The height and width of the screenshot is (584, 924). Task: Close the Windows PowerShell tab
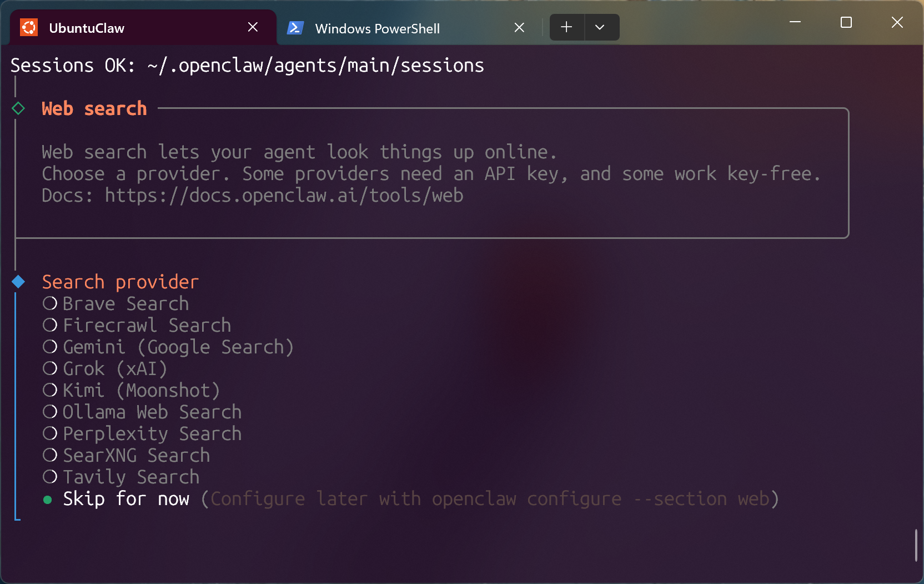[519, 28]
